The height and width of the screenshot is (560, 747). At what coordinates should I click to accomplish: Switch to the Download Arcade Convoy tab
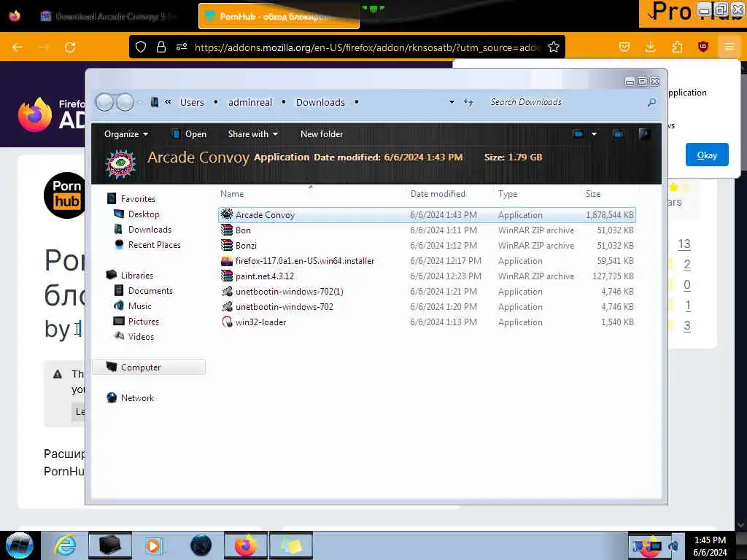111,17
